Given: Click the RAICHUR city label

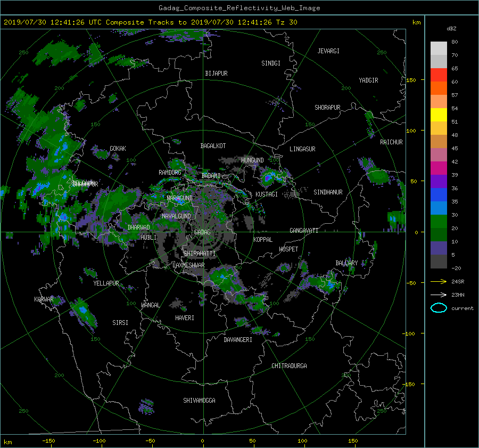Looking at the screenshot, I should tap(391, 142).
